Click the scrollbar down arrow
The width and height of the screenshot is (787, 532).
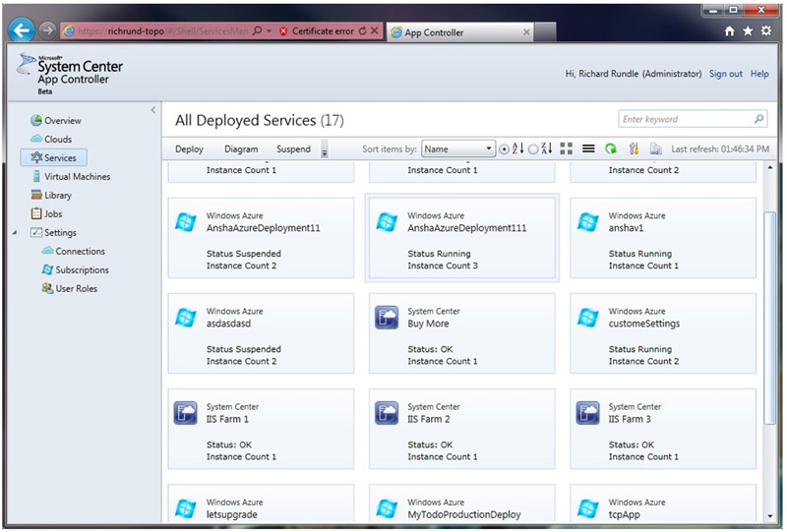(x=770, y=516)
